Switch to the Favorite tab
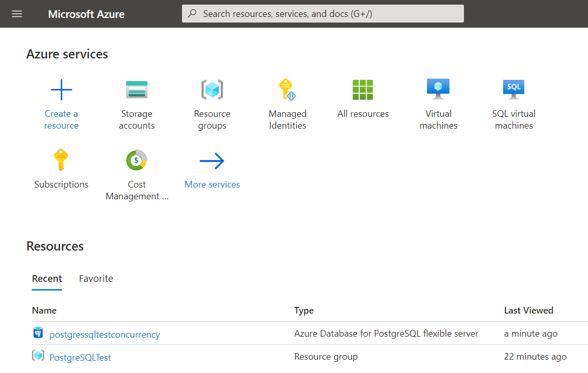 [x=96, y=279]
